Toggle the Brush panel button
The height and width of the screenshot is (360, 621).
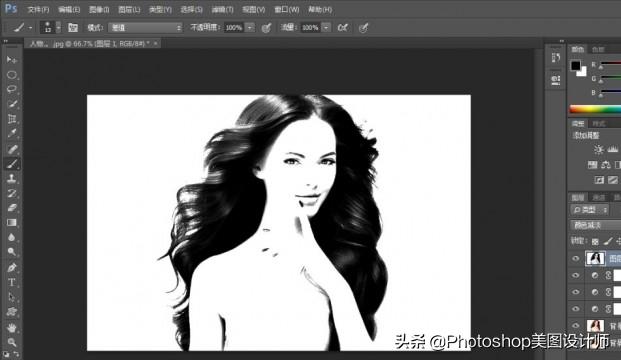[72, 28]
